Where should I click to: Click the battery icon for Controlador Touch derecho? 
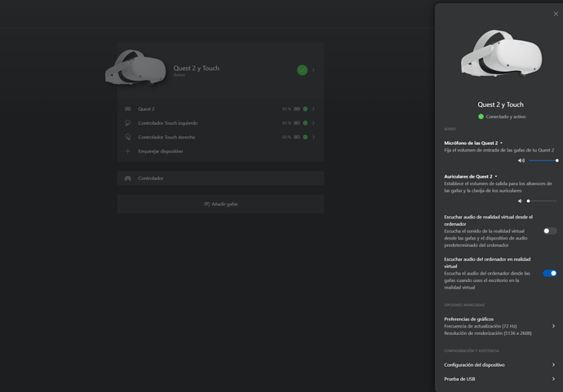[x=297, y=137]
